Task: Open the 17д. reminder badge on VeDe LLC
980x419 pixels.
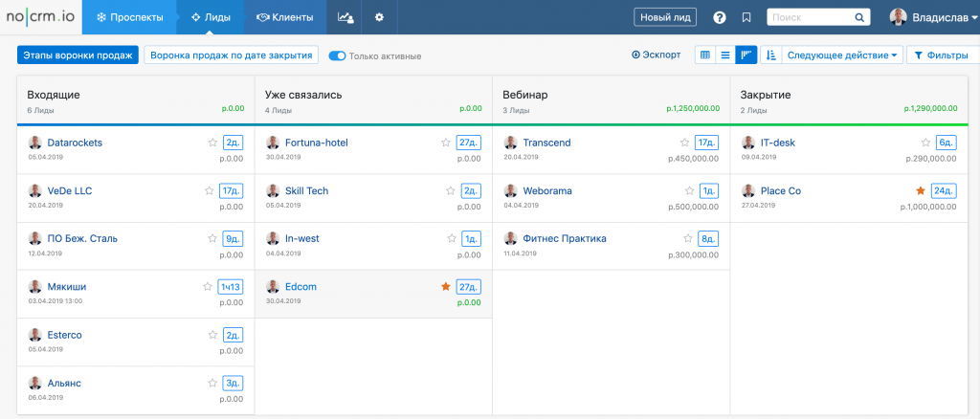Action: [x=232, y=190]
